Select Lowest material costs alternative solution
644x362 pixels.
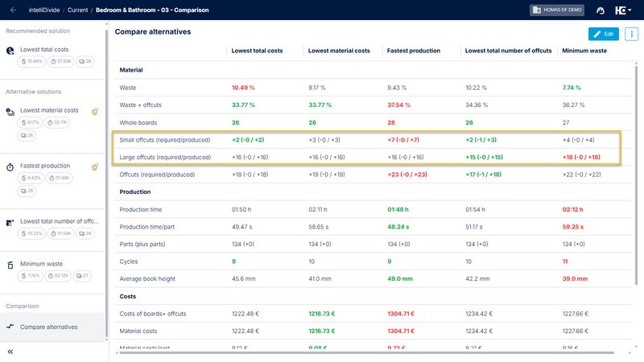coord(49,110)
